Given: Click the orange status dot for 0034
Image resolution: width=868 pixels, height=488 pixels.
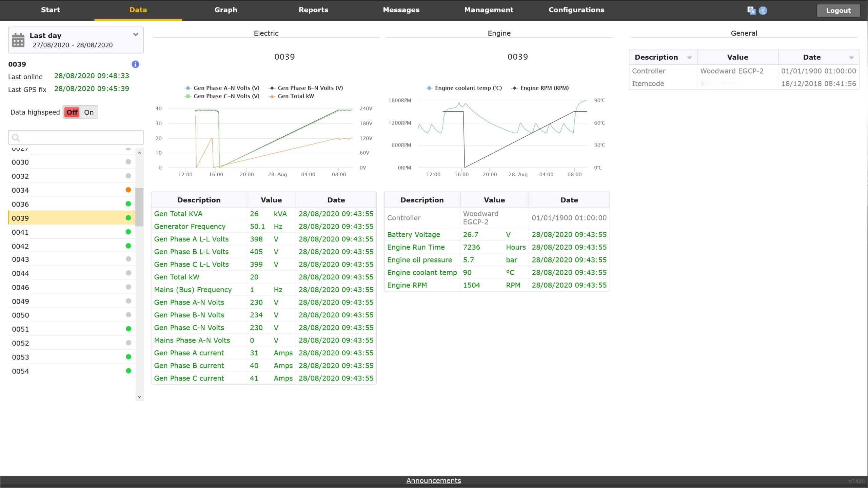Looking at the screenshot, I should point(128,190).
